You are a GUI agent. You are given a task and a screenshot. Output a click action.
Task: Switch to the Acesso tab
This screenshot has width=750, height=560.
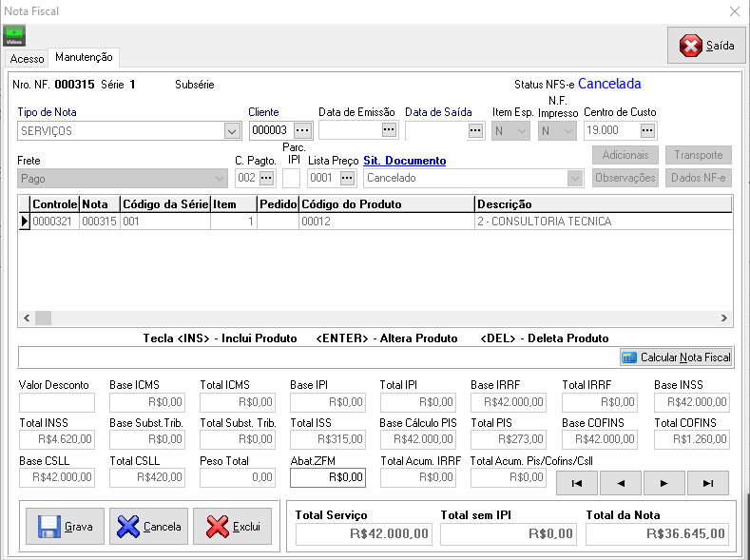point(27,59)
